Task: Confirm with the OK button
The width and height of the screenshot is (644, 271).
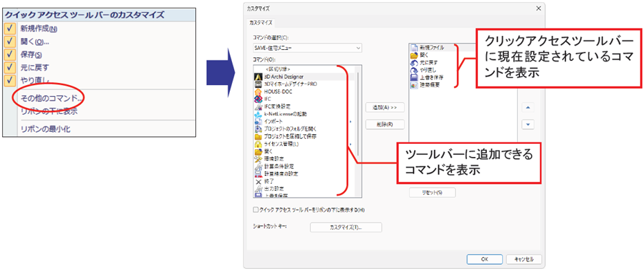Action: (485, 259)
